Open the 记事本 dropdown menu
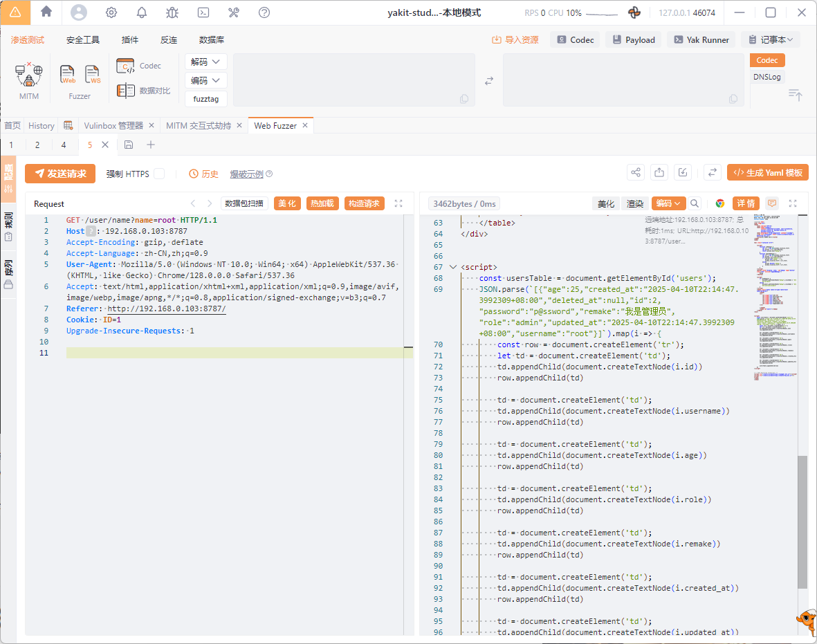Viewport: 817px width, 644px height. [770, 40]
